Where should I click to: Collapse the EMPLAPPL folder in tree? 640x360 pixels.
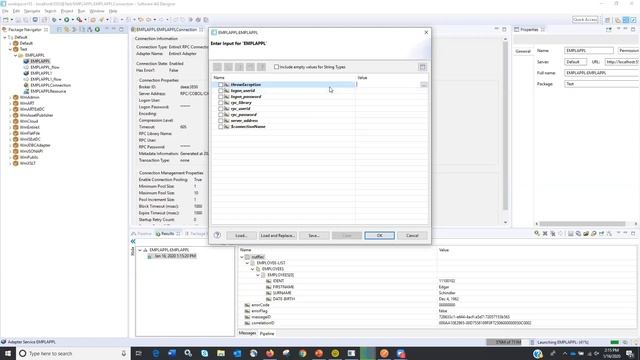(16, 55)
